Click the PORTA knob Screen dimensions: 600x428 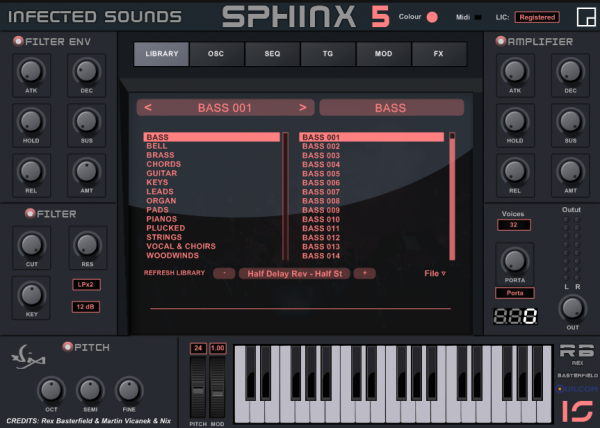pos(515,260)
